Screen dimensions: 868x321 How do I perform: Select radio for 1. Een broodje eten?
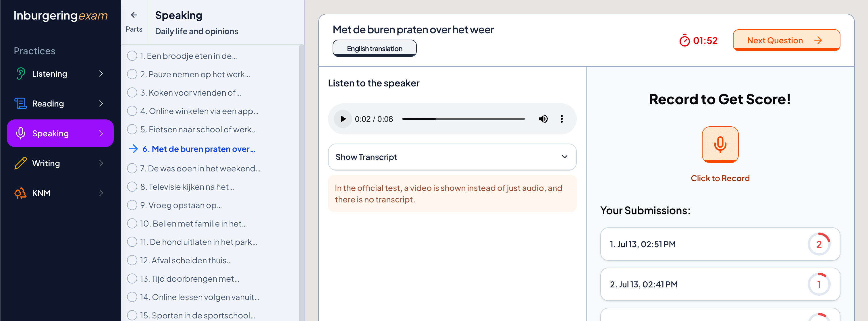click(x=132, y=56)
